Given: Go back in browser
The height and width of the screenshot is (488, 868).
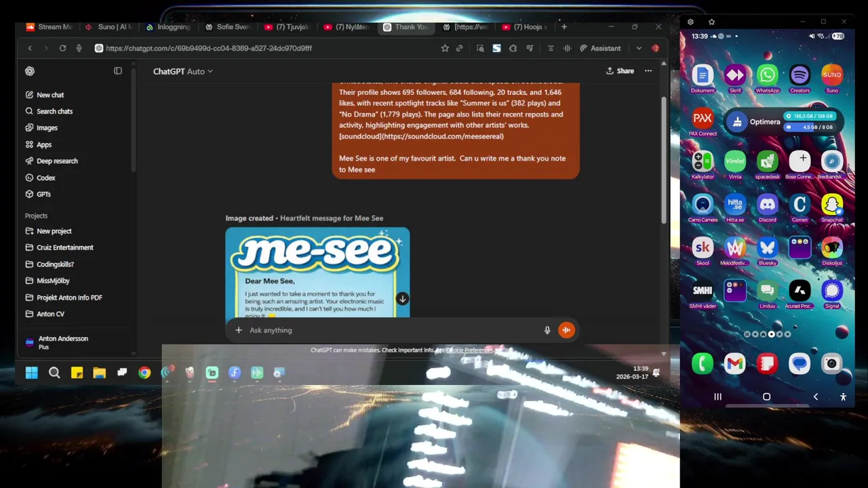Looking at the screenshot, I should tap(30, 48).
